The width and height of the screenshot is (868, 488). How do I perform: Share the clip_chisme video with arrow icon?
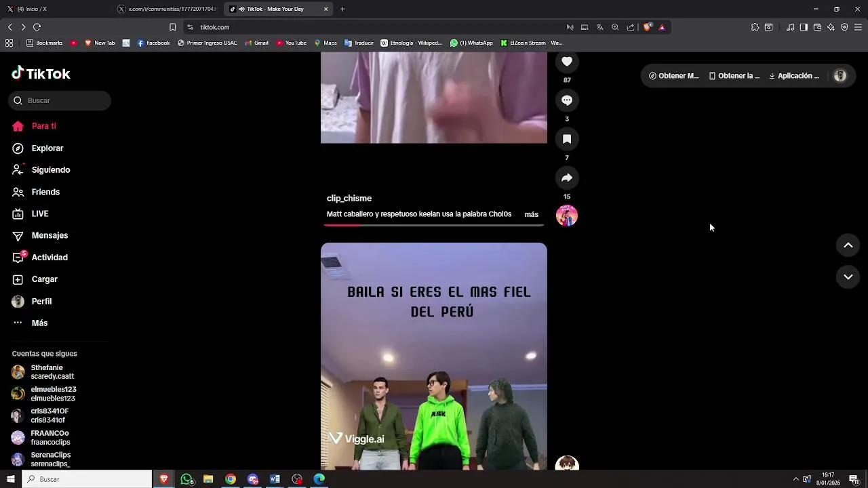(x=567, y=178)
